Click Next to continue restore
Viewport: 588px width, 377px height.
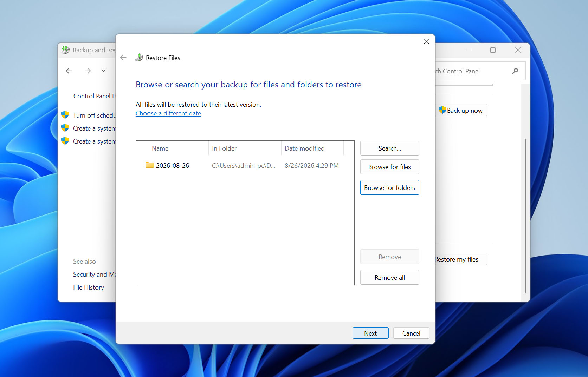pos(370,333)
